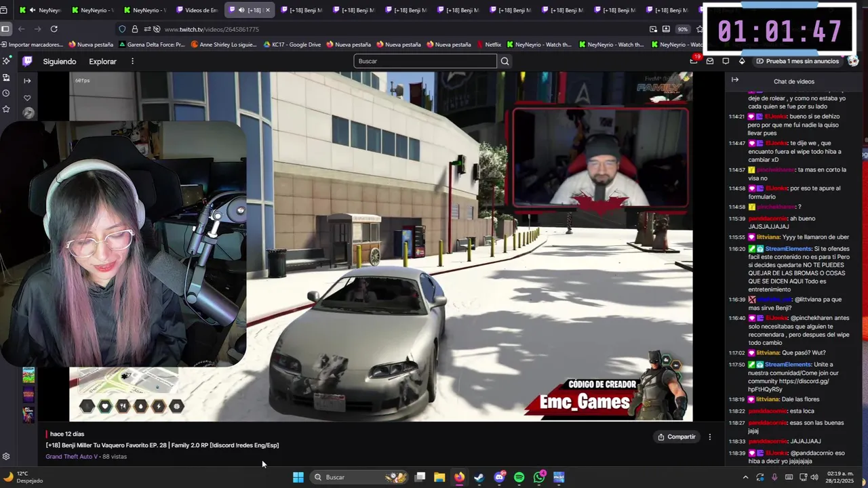Image resolution: width=868 pixels, height=488 pixels.
Task: Open the Garena Delta Force bookmark
Action: tap(151, 45)
